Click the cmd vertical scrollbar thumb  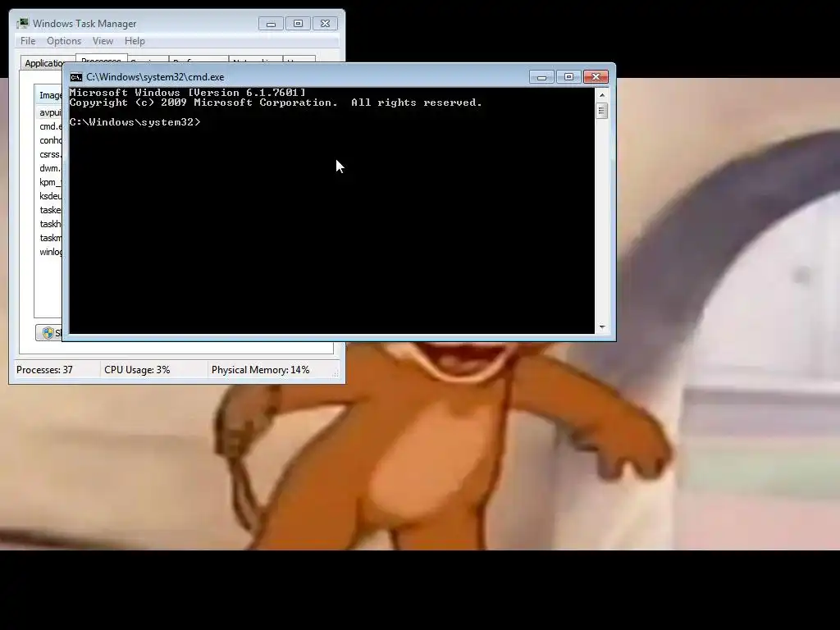(x=602, y=111)
